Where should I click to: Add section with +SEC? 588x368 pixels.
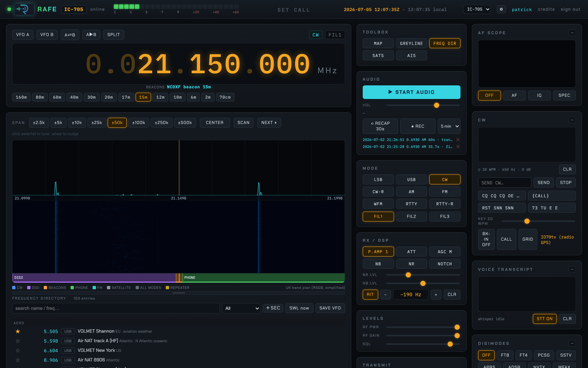point(273,308)
